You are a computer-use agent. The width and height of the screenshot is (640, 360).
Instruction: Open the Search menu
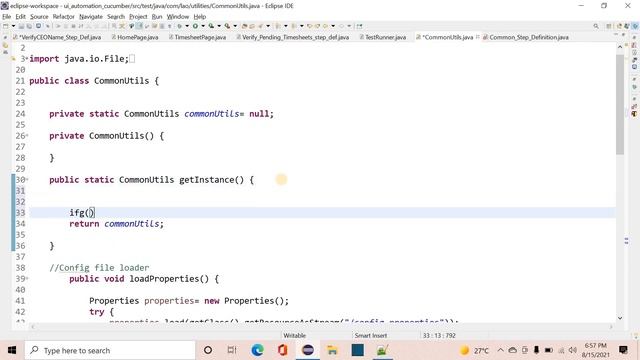click(x=116, y=17)
